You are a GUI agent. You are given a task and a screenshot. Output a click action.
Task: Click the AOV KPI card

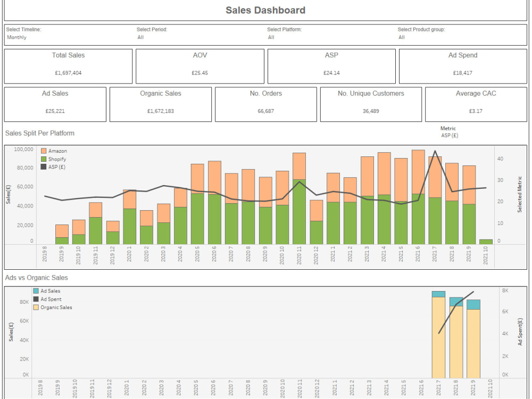coord(199,66)
